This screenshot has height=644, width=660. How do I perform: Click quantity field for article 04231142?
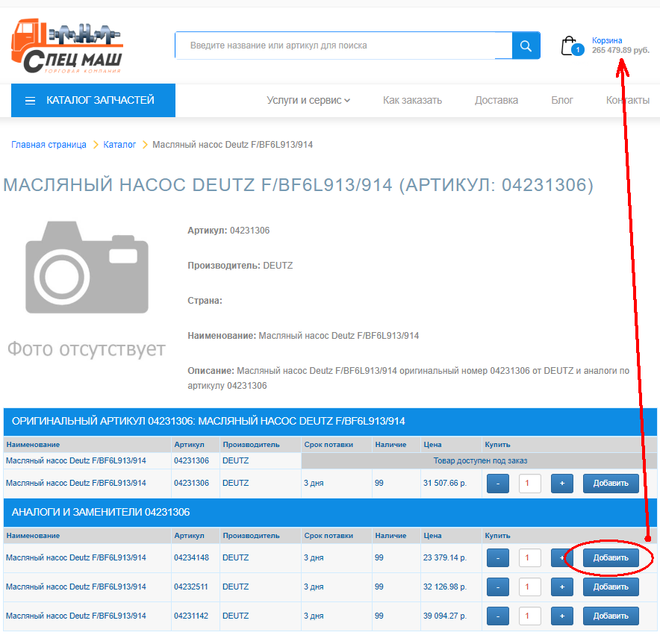pos(530,616)
